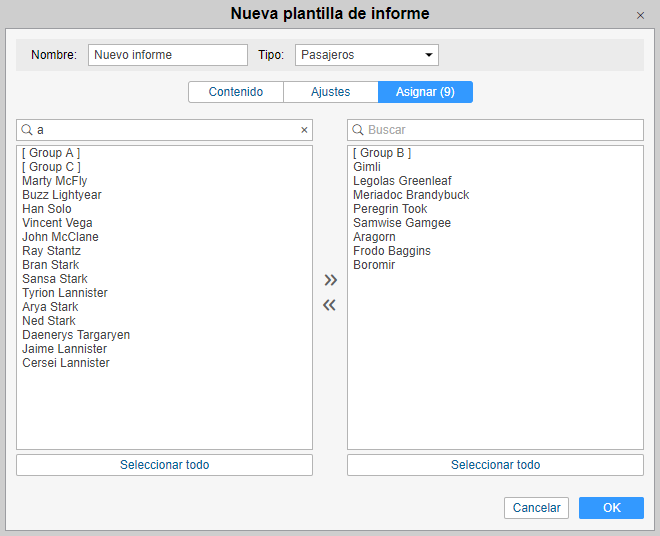The width and height of the screenshot is (660, 536).
Task: Open the Ajustes tab
Action: click(331, 92)
